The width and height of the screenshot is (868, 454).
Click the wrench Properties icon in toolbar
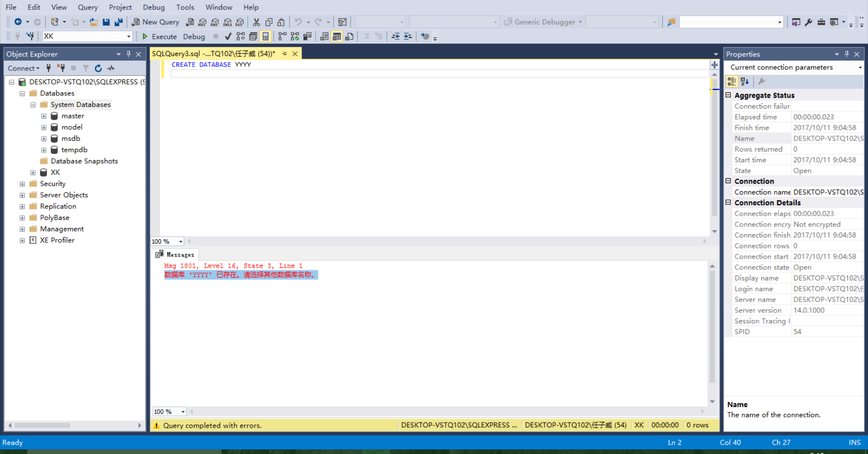coord(809,22)
